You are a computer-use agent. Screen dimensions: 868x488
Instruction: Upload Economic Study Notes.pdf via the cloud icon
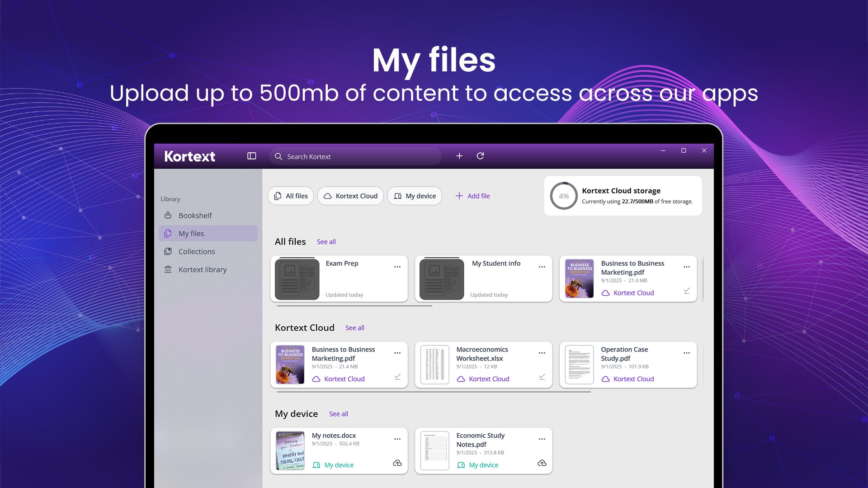coord(542,463)
